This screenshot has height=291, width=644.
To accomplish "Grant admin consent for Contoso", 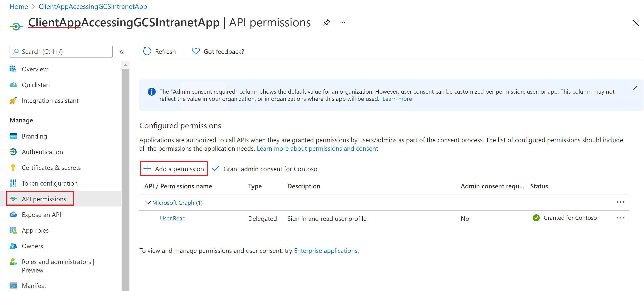I will (x=265, y=169).
